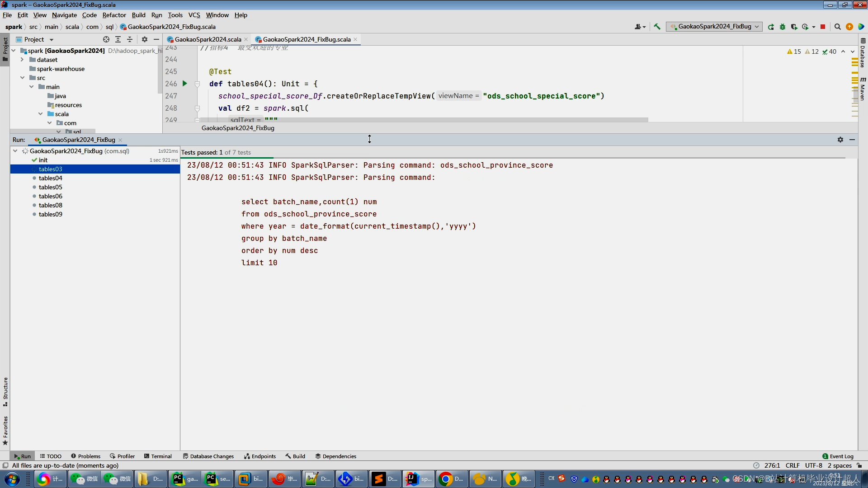868x488 pixels.
Task: Open Event Log in status bar
Action: pyautogui.click(x=838, y=456)
